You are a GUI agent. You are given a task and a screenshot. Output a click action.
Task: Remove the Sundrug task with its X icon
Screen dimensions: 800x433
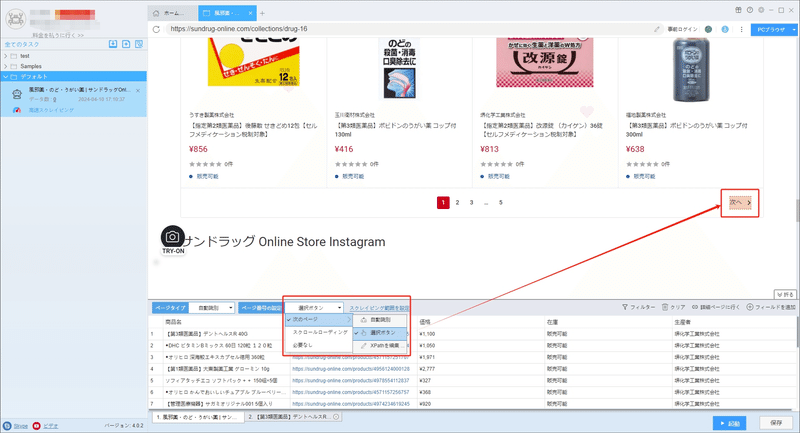pyautogui.click(x=138, y=91)
